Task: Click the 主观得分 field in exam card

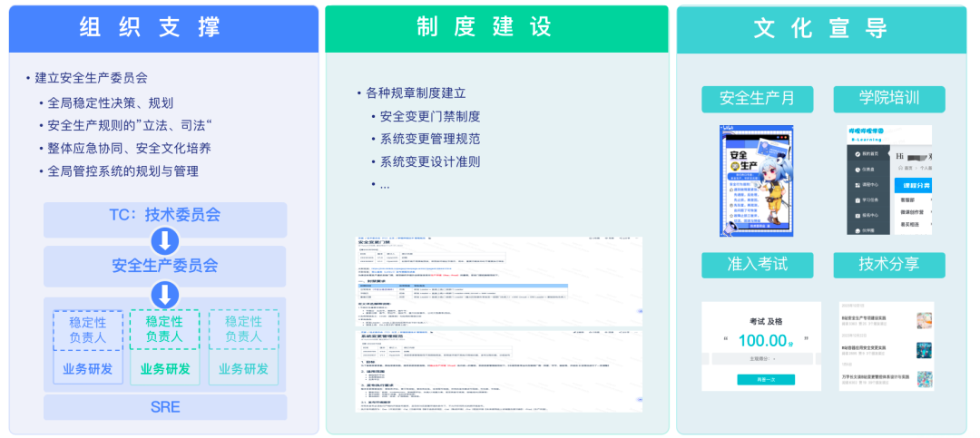Action: click(762, 359)
